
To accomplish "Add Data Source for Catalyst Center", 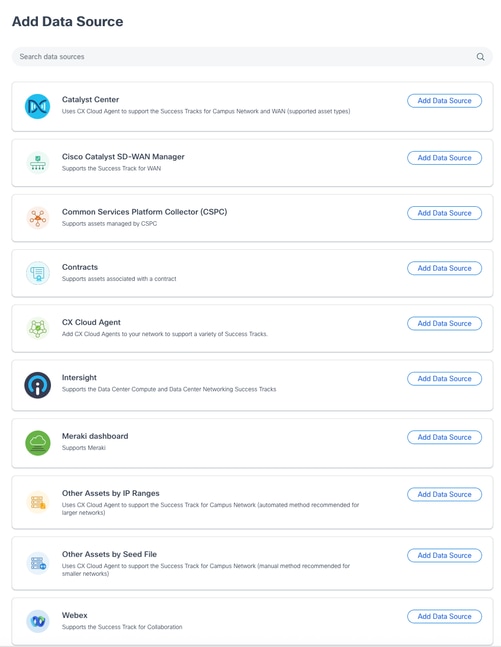I will tap(444, 101).
